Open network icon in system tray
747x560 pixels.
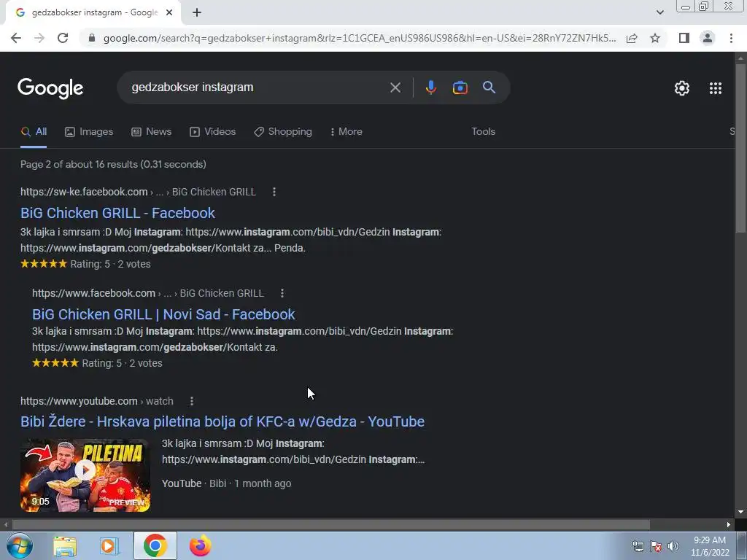[638, 546]
